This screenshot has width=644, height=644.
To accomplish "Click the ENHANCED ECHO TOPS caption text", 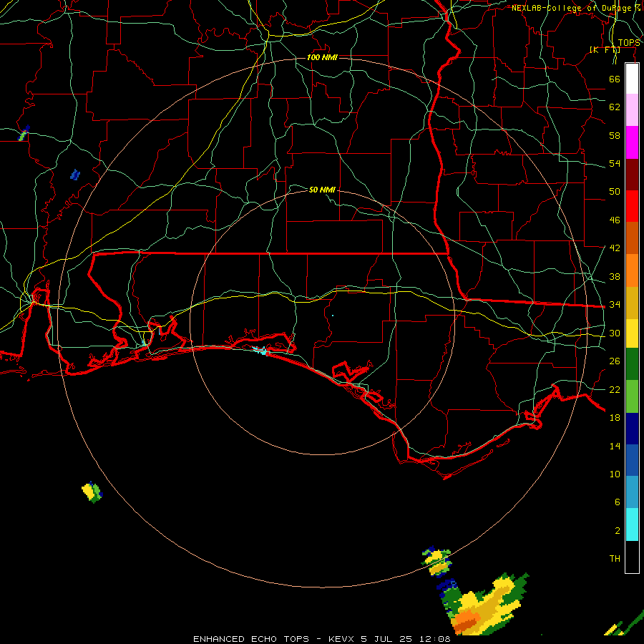I will pyautogui.click(x=251, y=639).
